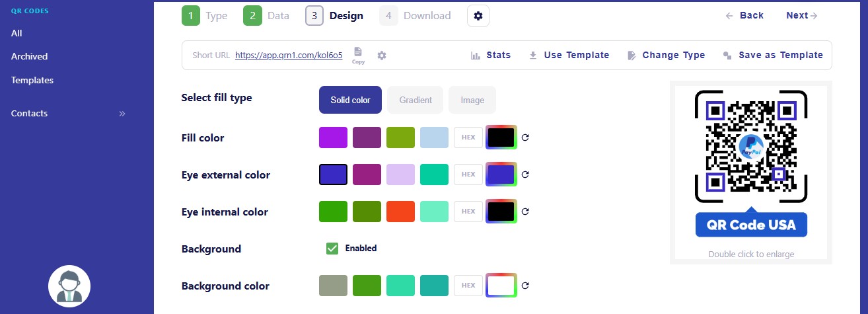Open Archived in sidebar
868x314 pixels.
click(30, 57)
